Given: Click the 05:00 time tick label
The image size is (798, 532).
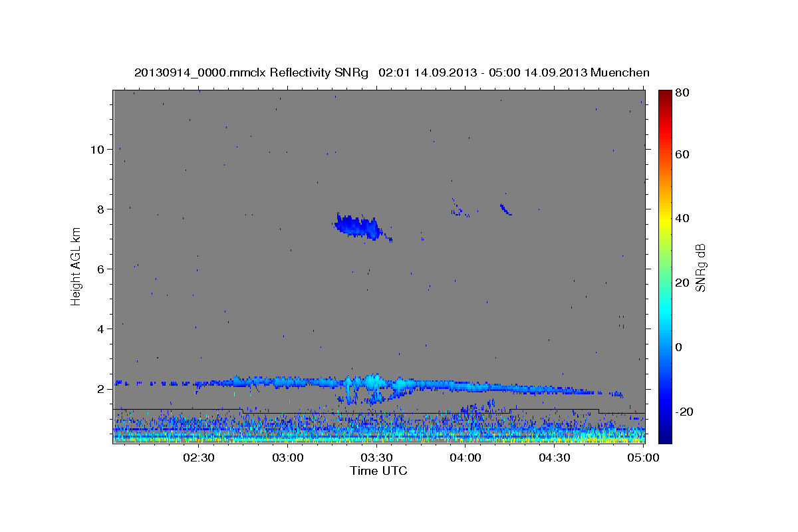Looking at the screenshot, I should [x=643, y=458].
